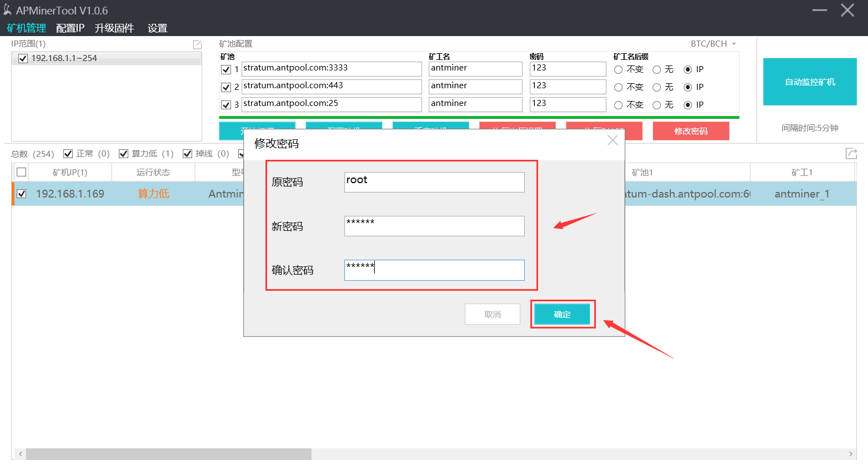Deselect miner 192.168.1.169 row checkbox
868x465 pixels.
coord(22,194)
